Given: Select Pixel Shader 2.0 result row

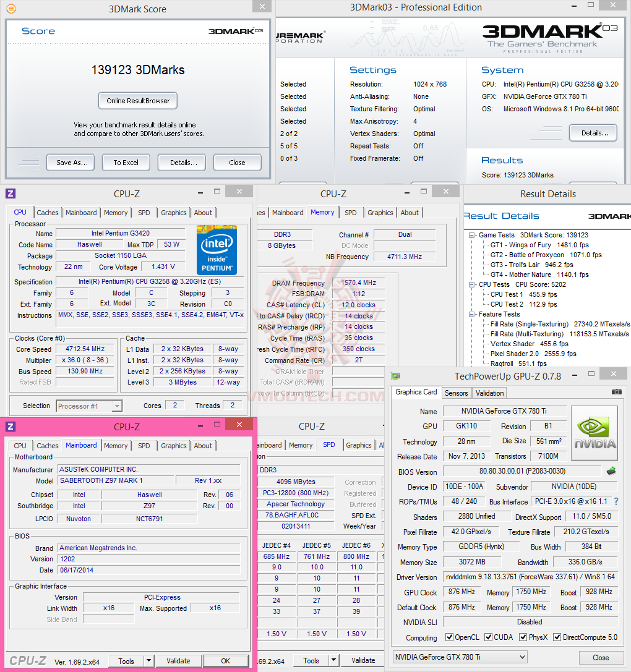Looking at the screenshot, I should [x=533, y=354].
